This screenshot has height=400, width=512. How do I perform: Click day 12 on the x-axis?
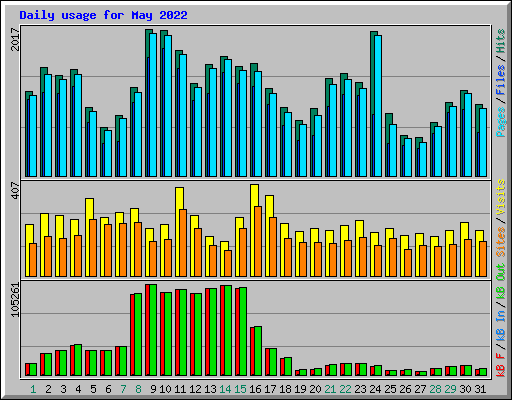195,389
